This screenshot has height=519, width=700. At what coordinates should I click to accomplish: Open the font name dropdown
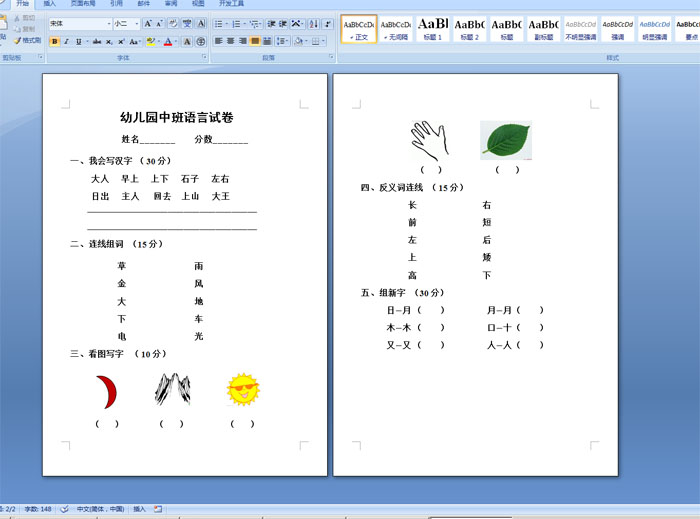(108, 24)
